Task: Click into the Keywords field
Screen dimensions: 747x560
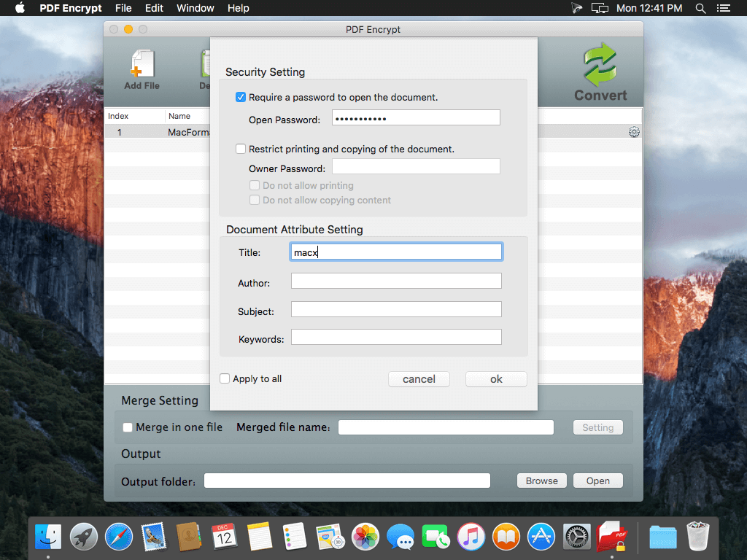Action: pos(396,337)
